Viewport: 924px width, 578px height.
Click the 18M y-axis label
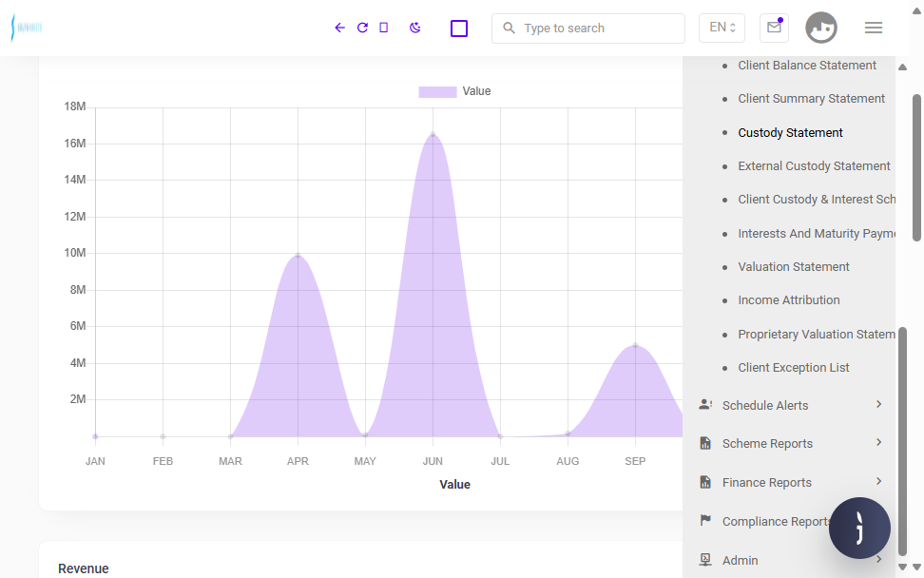pyautogui.click(x=75, y=106)
